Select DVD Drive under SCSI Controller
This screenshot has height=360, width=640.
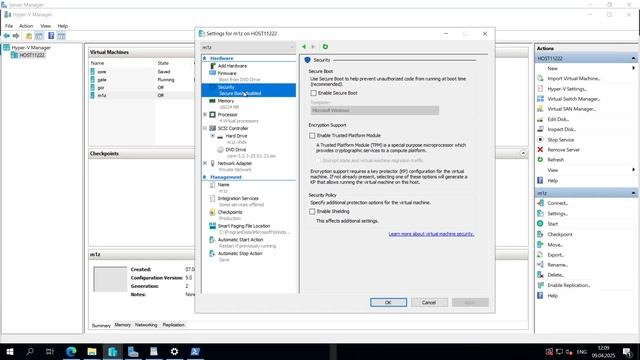pyautogui.click(x=236, y=150)
